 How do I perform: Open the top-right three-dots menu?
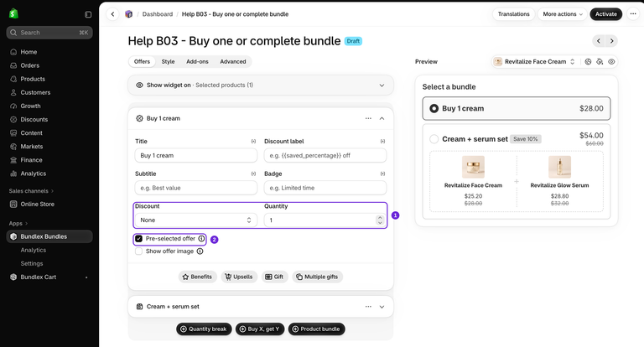(x=633, y=14)
